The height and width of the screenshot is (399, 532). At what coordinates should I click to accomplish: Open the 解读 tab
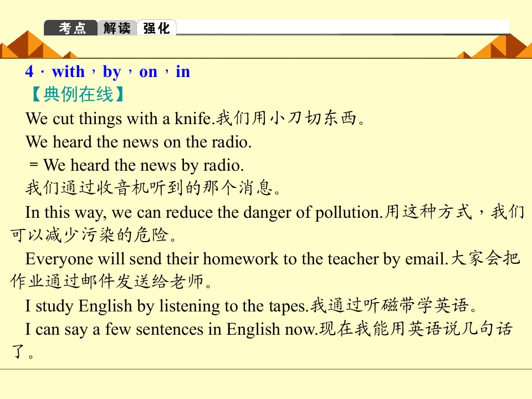click(x=117, y=28)
